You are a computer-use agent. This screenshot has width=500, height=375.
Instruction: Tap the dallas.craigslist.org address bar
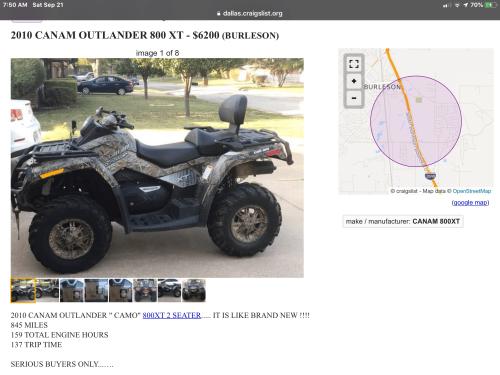[x=250, y=14]
